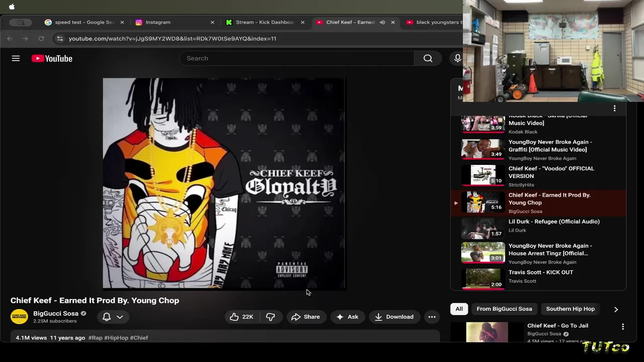Image resolution: width=644 pixels, height=362 pixels.
Task: Select the From BigGucci Sosa chip
Action: coord(504,309)
